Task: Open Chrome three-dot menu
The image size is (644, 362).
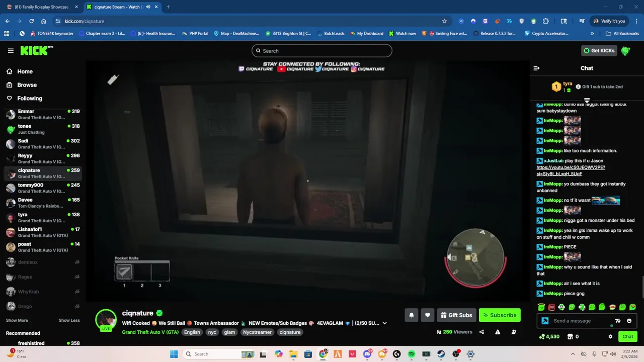Action: tap(636, 21)
